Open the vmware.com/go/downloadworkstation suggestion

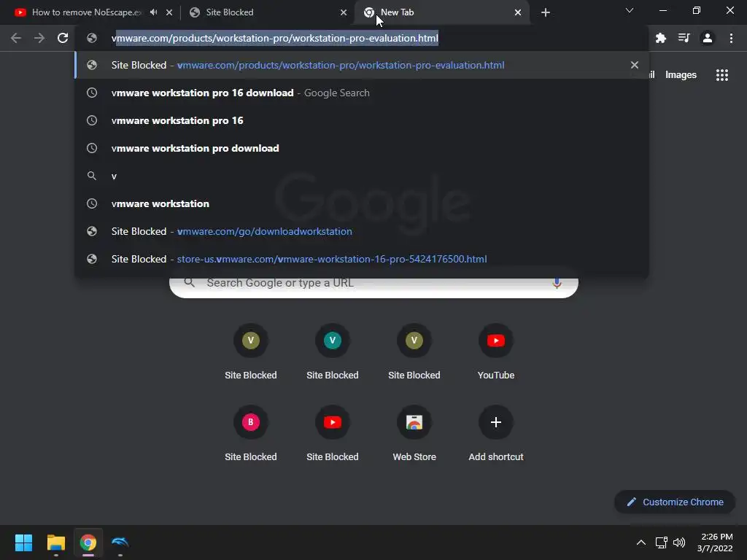point(362,231)
